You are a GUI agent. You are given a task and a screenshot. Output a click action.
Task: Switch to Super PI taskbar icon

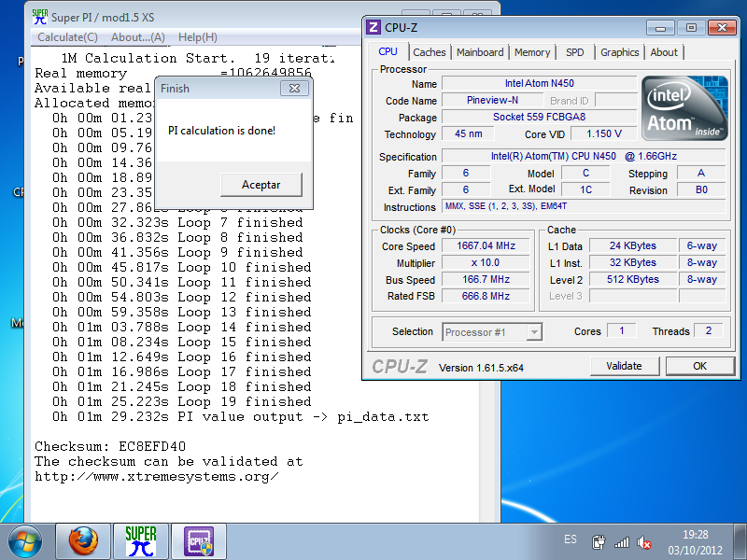(x=141, y=541)
